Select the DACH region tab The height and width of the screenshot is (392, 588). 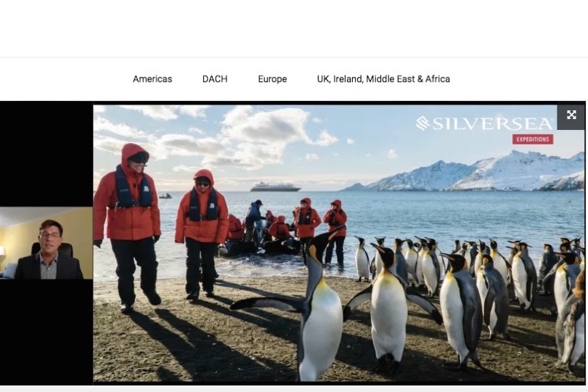(215, 79)
